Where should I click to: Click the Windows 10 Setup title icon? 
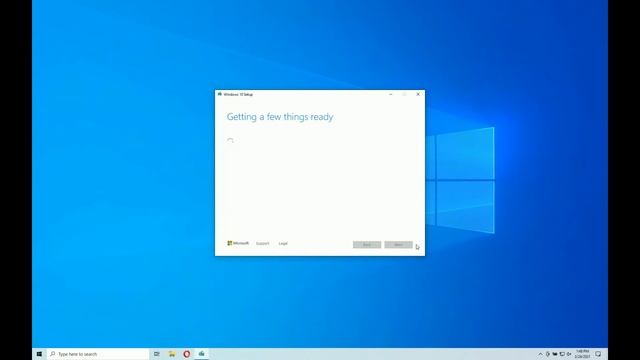(220, 94)
